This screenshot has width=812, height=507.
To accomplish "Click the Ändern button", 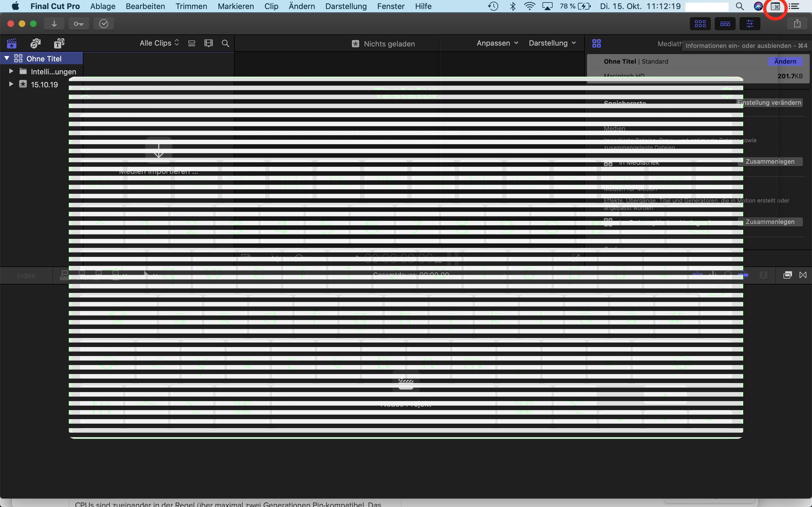I will tap(785, 61).
